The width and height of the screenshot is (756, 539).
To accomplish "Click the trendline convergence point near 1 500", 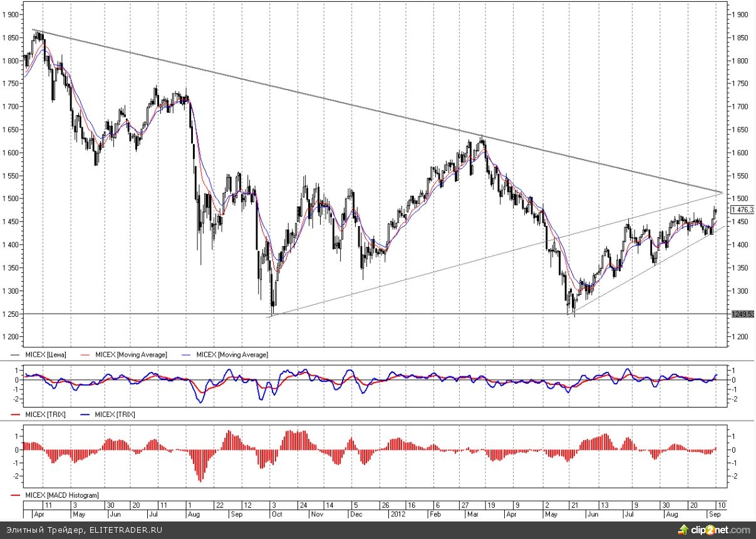I will click(721, 192).
